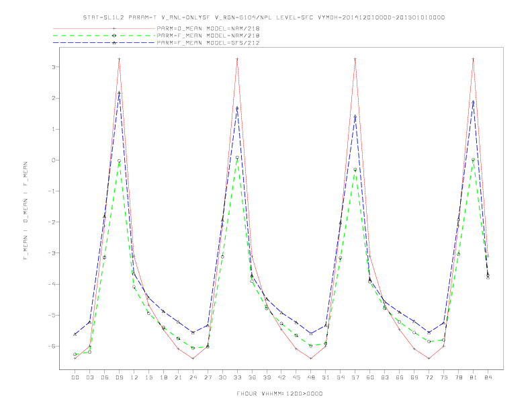Click the x-axis tick label 06
This screenshot has height=411, width=532.
105,377
